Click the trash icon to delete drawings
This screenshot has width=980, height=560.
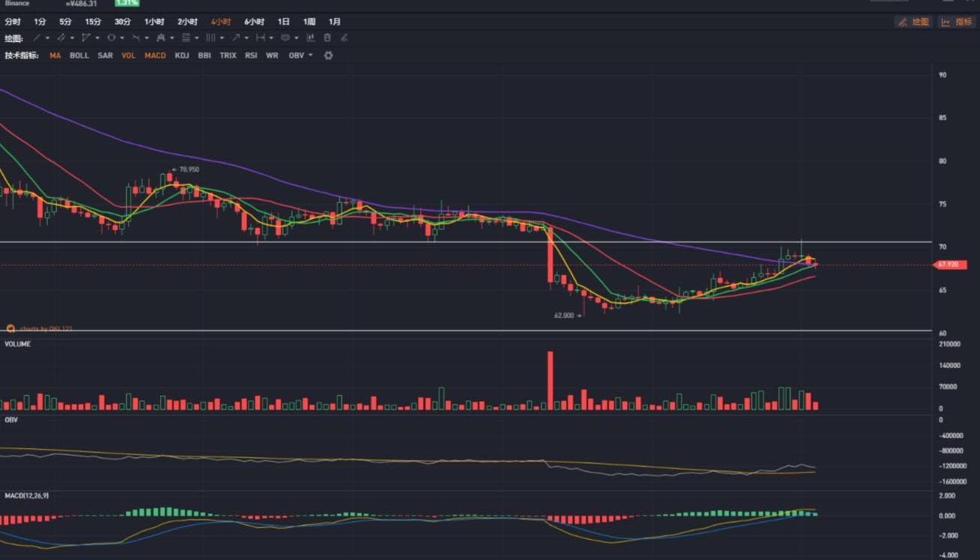point(327,37)
